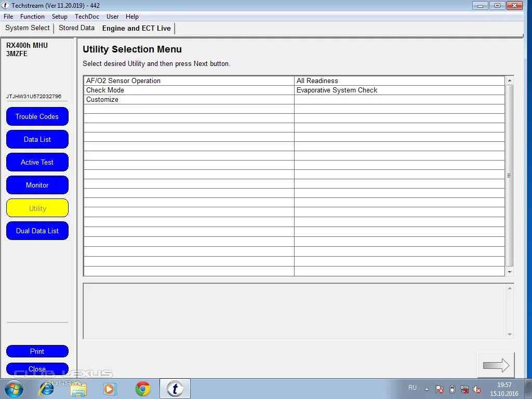
Task: Open the Active Test screen
Action: 37,162
